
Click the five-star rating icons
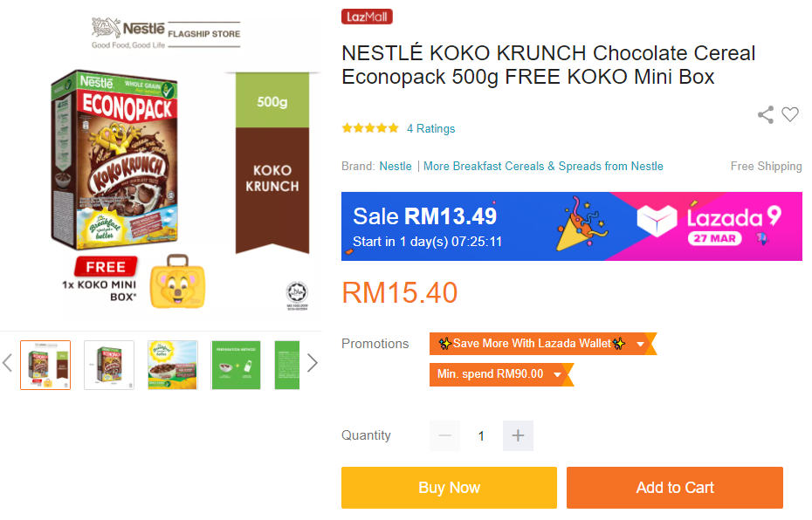point(370,128)
